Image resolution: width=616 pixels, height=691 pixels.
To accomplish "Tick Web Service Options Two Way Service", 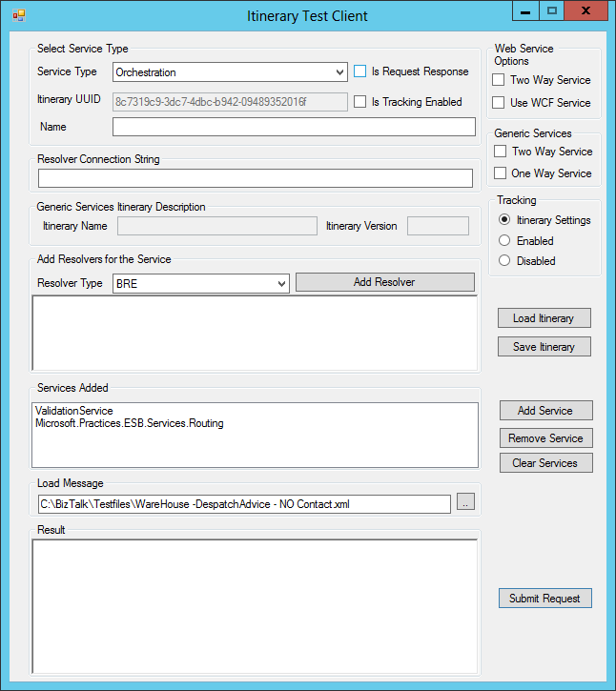I will (x=499, y=80).
